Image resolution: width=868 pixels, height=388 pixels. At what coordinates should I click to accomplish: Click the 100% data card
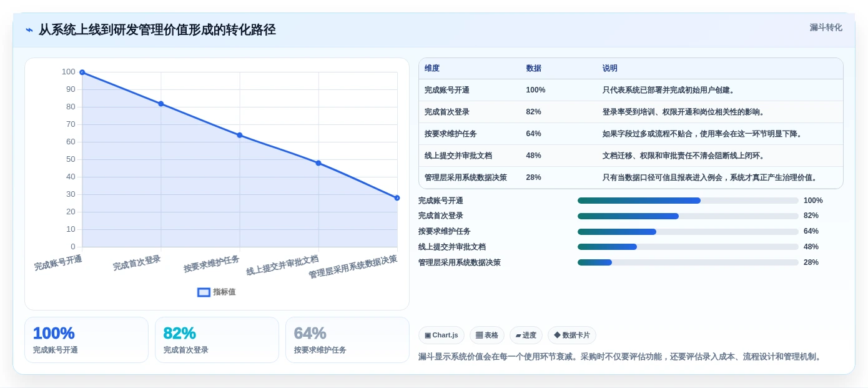[86, 340]
